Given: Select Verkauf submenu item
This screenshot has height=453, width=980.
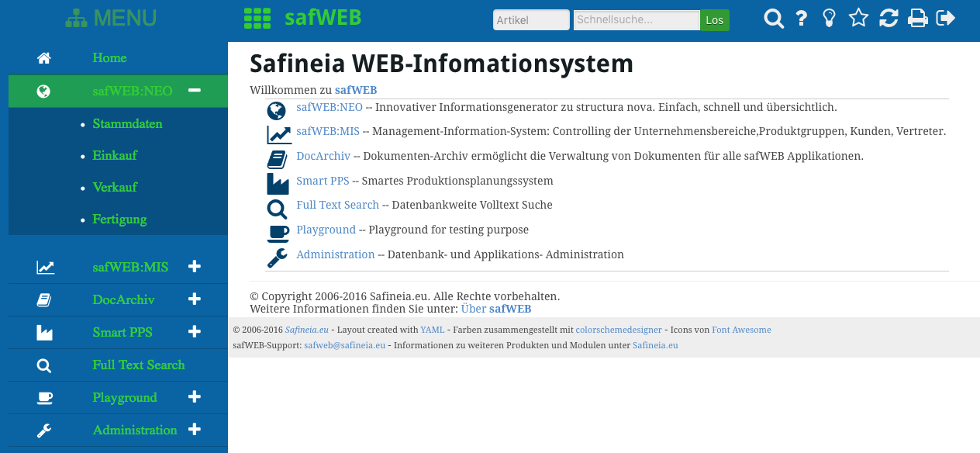Looking at the screenshot, I should click(115, 187).
